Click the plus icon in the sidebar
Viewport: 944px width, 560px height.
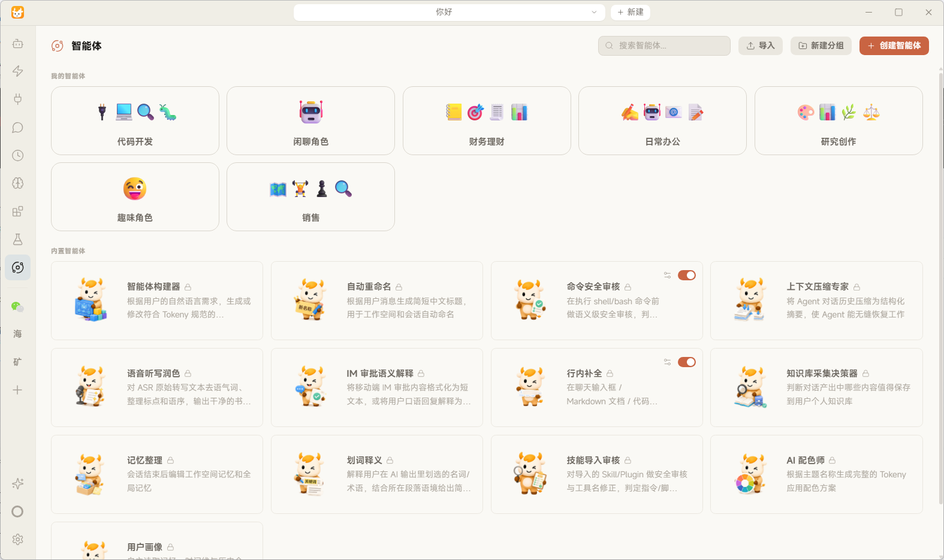[x=18, y=390]
